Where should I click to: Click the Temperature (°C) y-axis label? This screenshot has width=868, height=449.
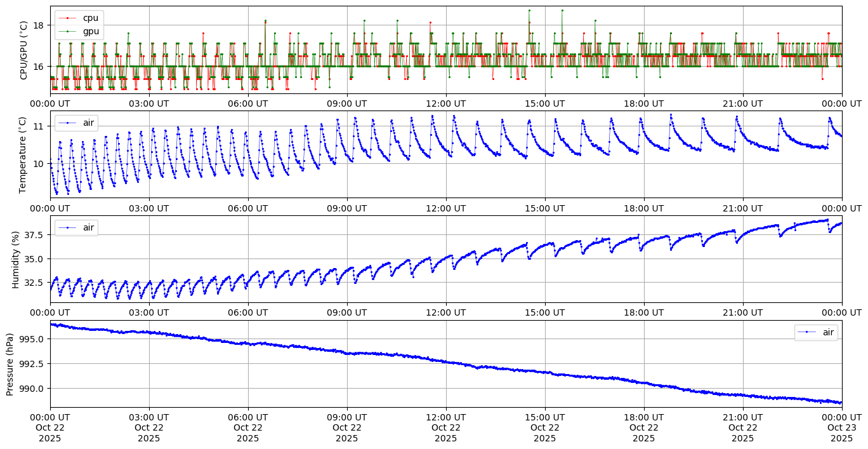click(x=24, y=154)
